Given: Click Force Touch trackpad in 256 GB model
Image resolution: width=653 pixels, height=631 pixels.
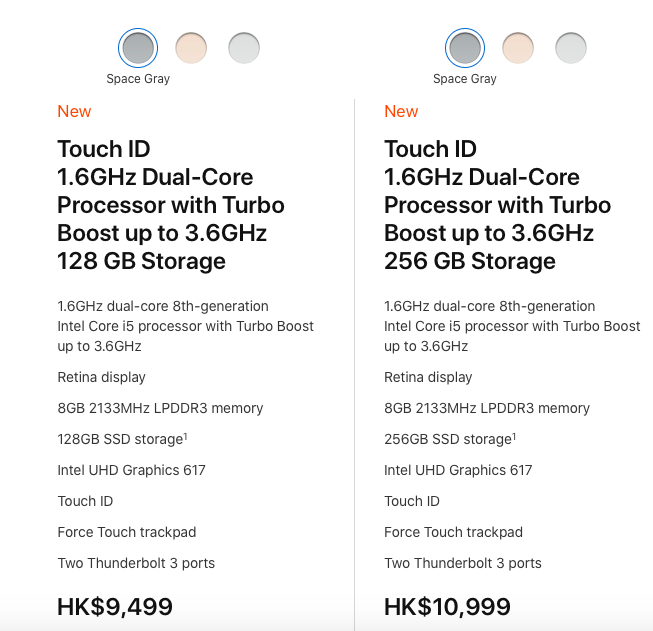Looking at the screenshot, I should click(453, 532).
